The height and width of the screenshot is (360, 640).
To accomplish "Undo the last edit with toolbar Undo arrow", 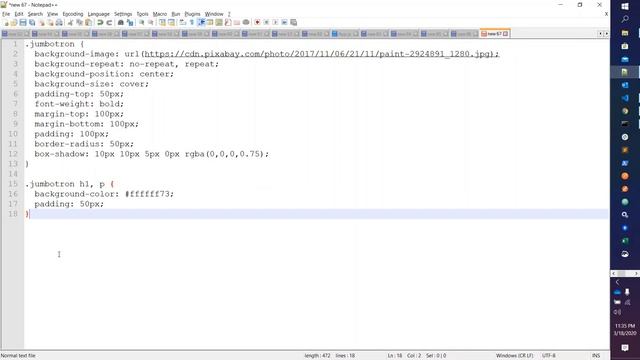I will coord(100,22).
